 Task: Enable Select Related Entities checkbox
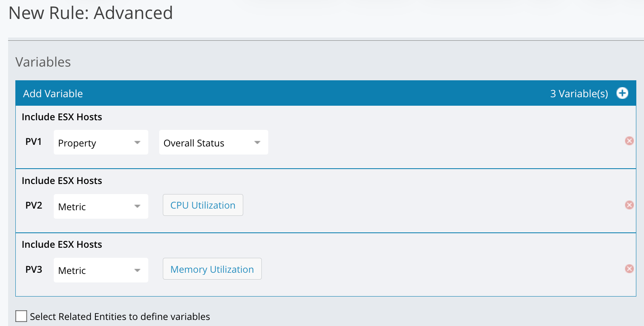click(x=21, y=316)
